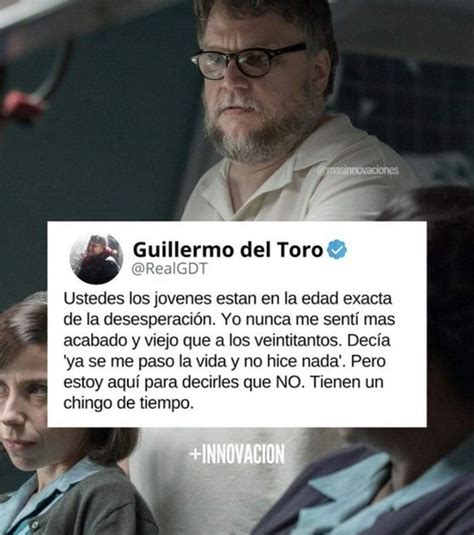Image resolution: width=474 pixels, height=535 pixels.
Task: Click the black-framed glasses in photo
Action: coord(248,61)
